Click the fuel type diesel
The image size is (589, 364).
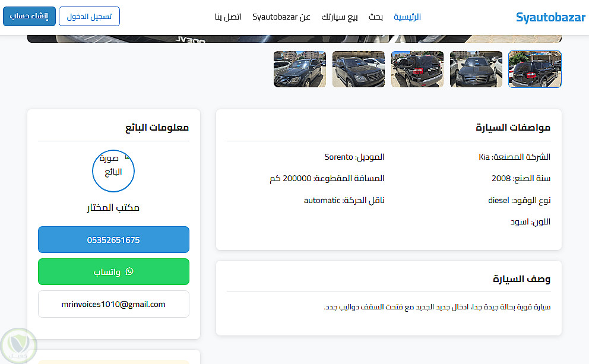[499, 200]
